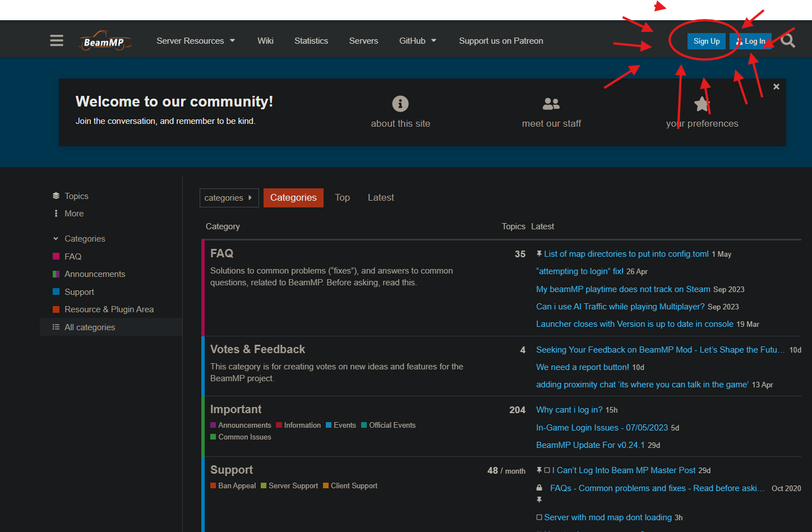The width and height of the screenshot is (812, 532).
Task: Open topic BeamMP Update For v0.24.1
Action: click(590, 445)
